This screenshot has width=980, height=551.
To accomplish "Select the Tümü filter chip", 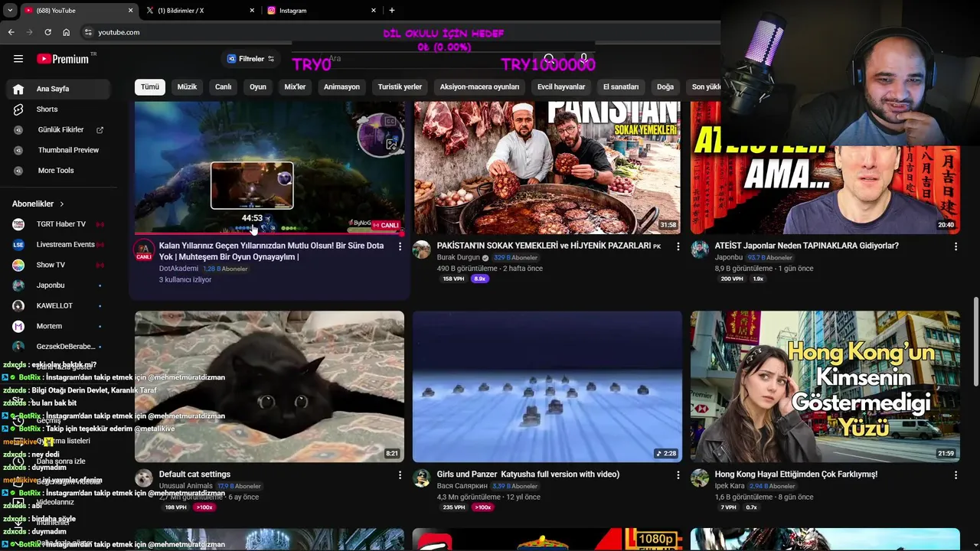I will click(x=150, y=87).
